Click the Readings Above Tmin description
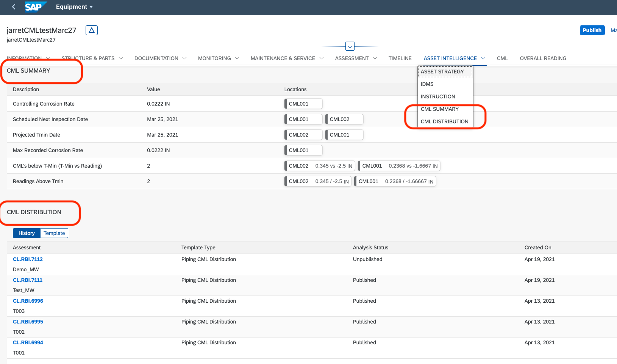Screen dimensions: 617x364 click(x=38, y=181)
